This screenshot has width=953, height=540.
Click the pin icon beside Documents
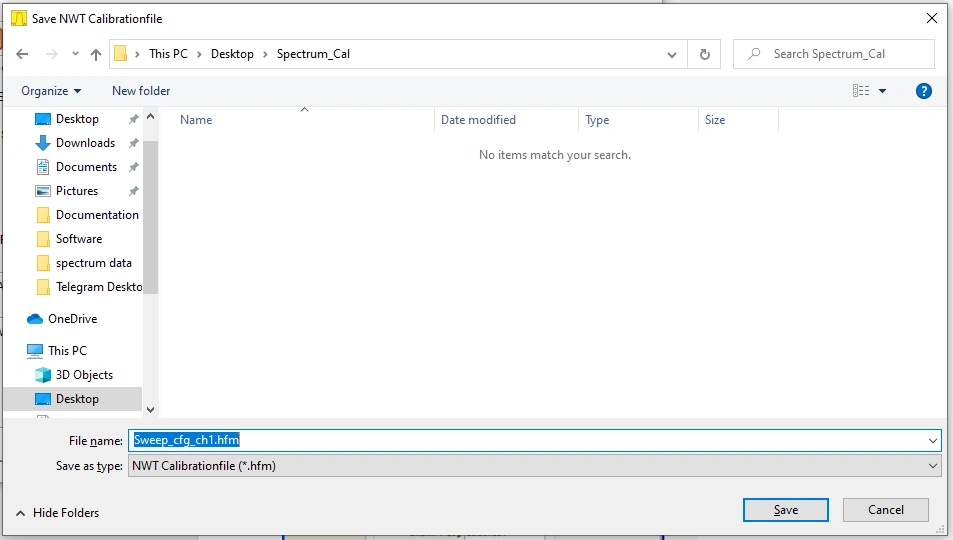coord(134,167)
